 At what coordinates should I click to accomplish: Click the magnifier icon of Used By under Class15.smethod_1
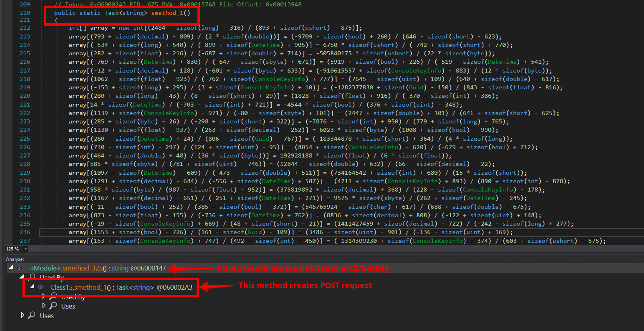[53, 297]
